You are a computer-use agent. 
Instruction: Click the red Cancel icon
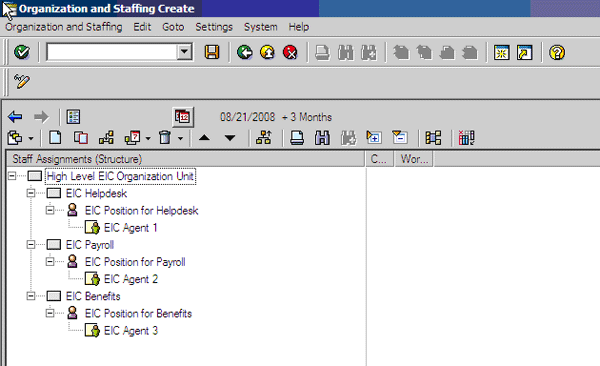[x=290, y=52]
